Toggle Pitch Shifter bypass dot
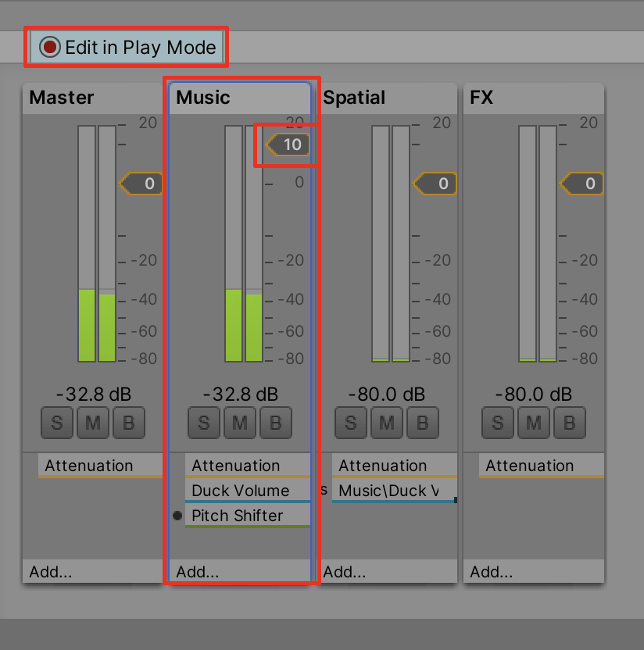The height and width of the screenshot is (650, 644). click(177, 516)
